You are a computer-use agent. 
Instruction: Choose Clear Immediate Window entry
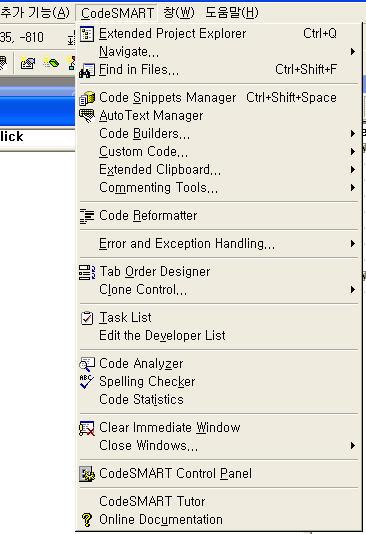click(219, 428)
